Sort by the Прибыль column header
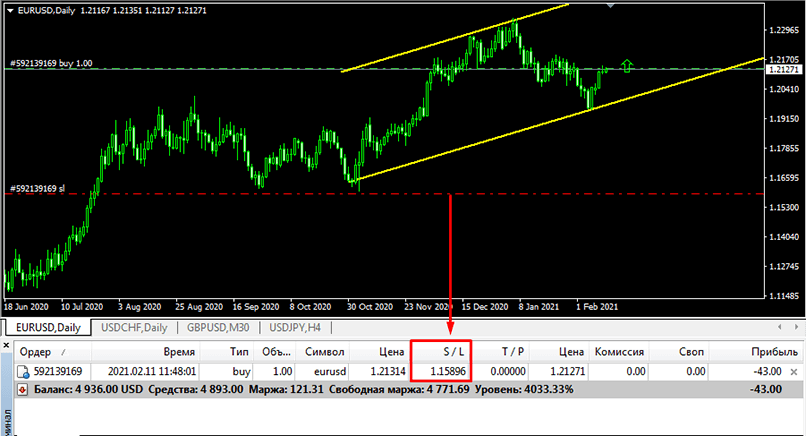Image resolution: width=806 pixels, height=436 pixels. pos(755,352)
